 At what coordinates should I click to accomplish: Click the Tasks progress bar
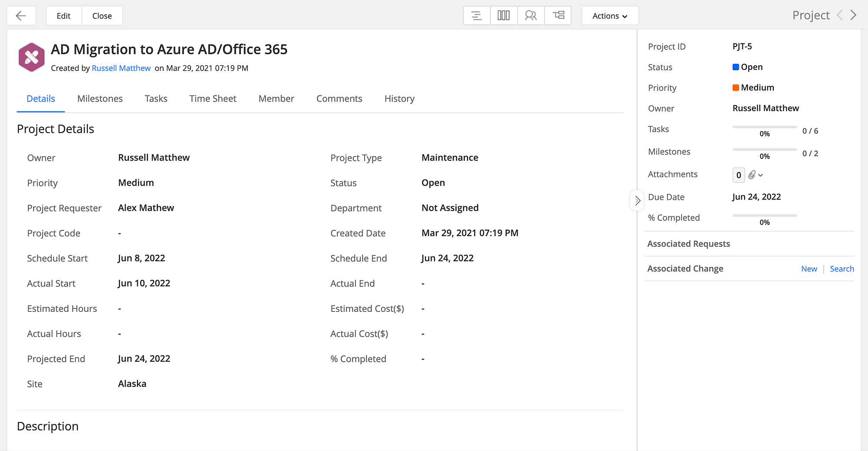(764, 127)
